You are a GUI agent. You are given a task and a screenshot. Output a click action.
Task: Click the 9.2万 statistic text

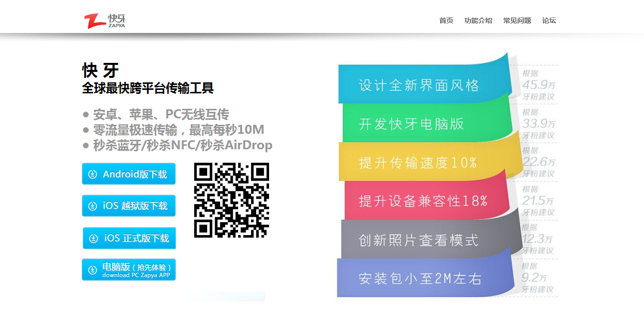pyautogui.click(x=534, y=277)
